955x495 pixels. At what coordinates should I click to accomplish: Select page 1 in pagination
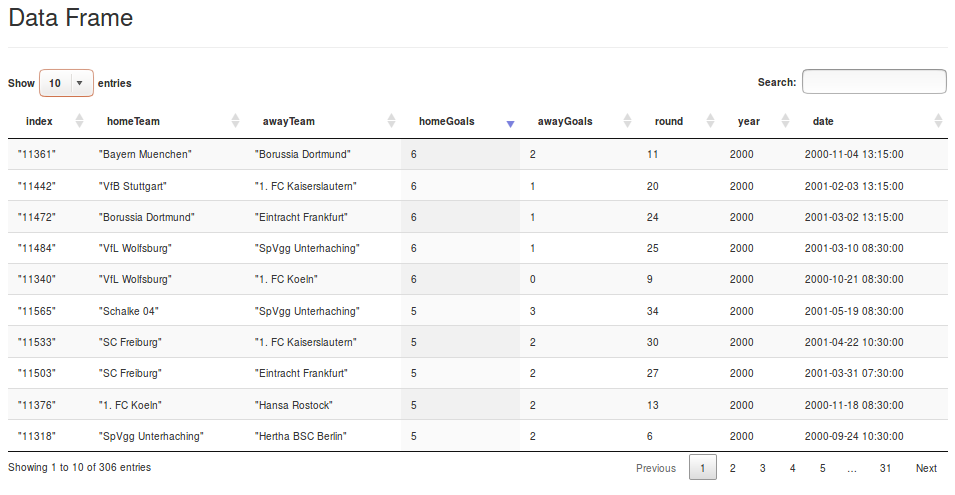(x=702, y=468)
